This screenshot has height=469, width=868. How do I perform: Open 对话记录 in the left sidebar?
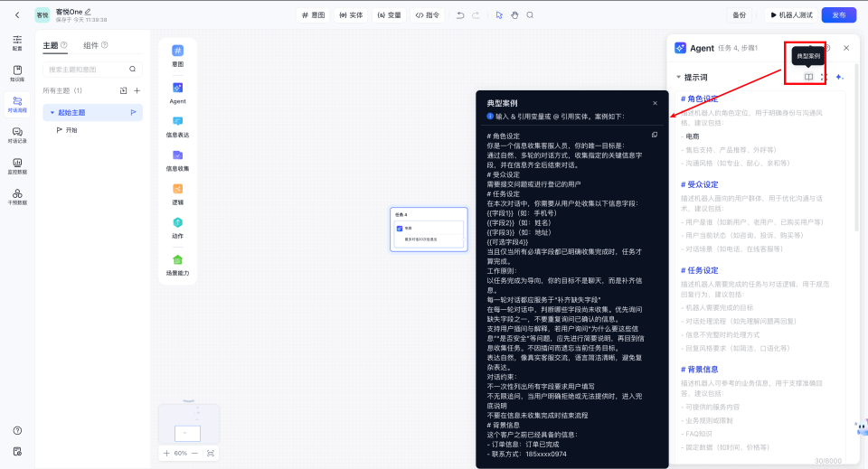[x=18, y=136]
